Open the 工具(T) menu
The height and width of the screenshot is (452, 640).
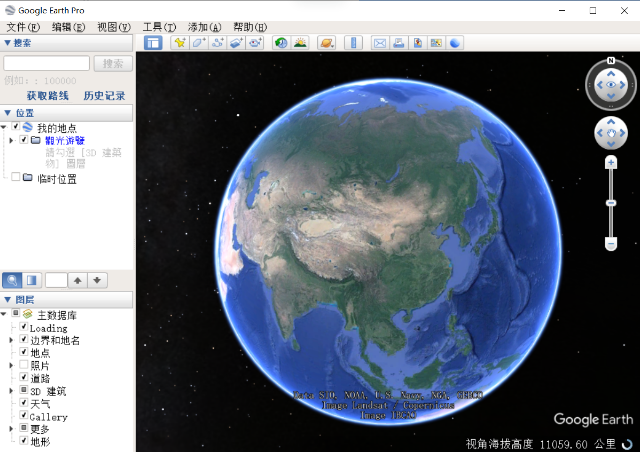point(159,27)
